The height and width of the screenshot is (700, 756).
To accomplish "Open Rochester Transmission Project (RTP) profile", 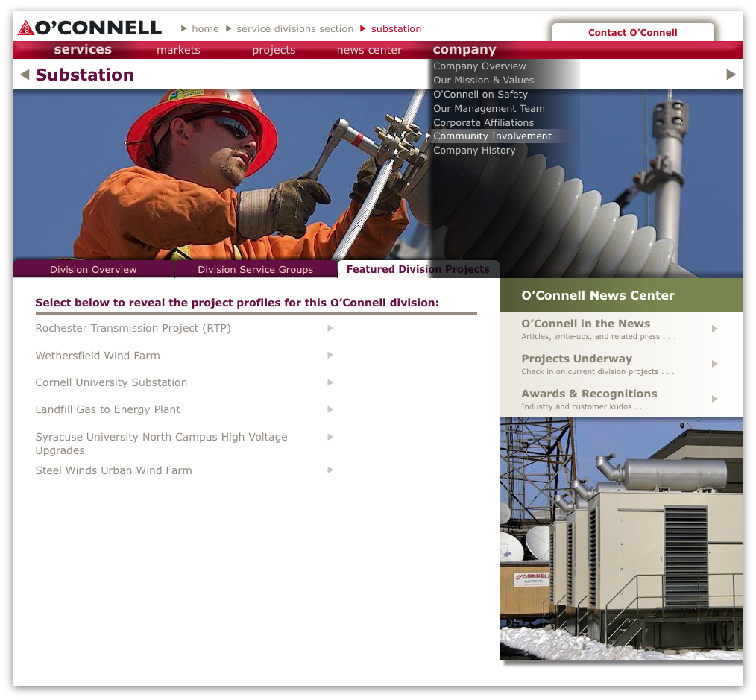I will click(x=133, y=328).
